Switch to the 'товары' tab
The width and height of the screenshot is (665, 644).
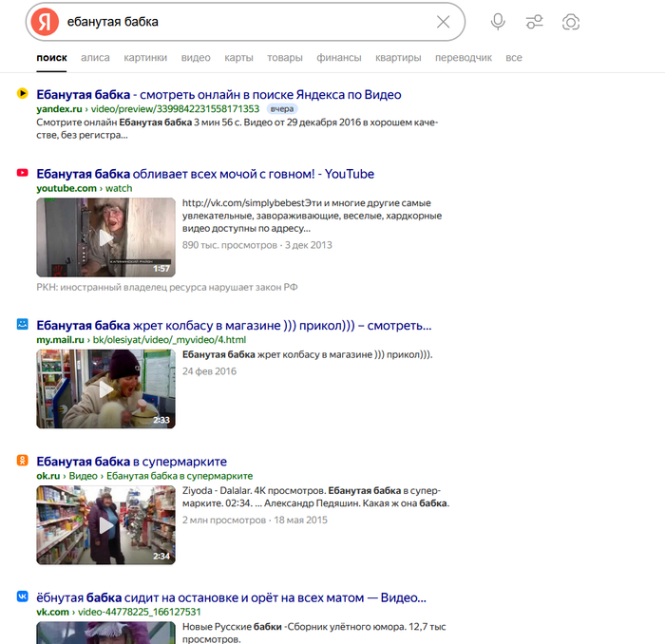point(285,58)
